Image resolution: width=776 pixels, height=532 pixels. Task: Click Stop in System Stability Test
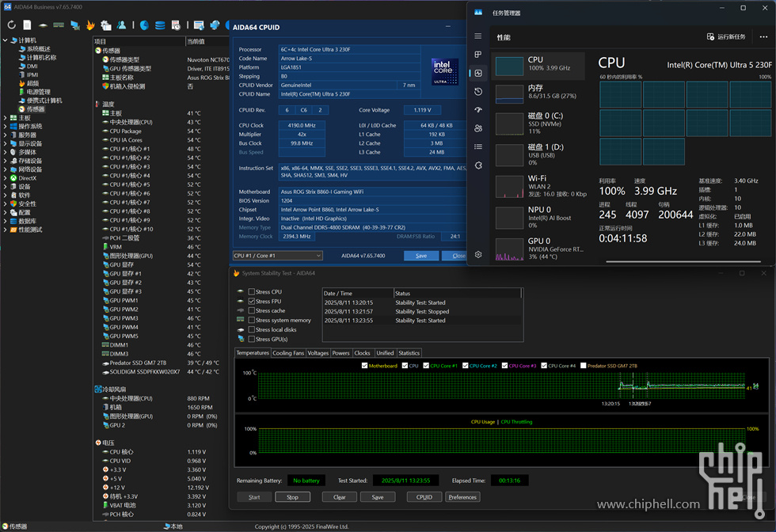(x=292, y=497)
